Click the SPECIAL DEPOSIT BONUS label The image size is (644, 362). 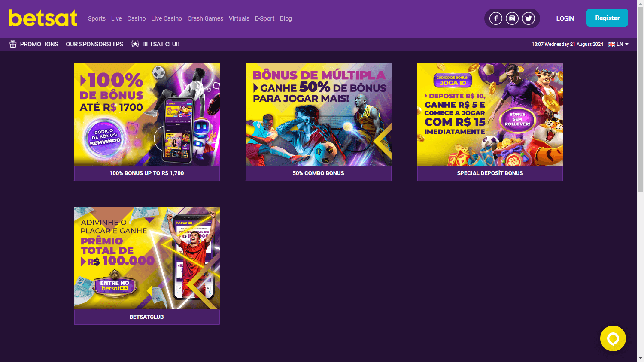(x=490, y=173)
